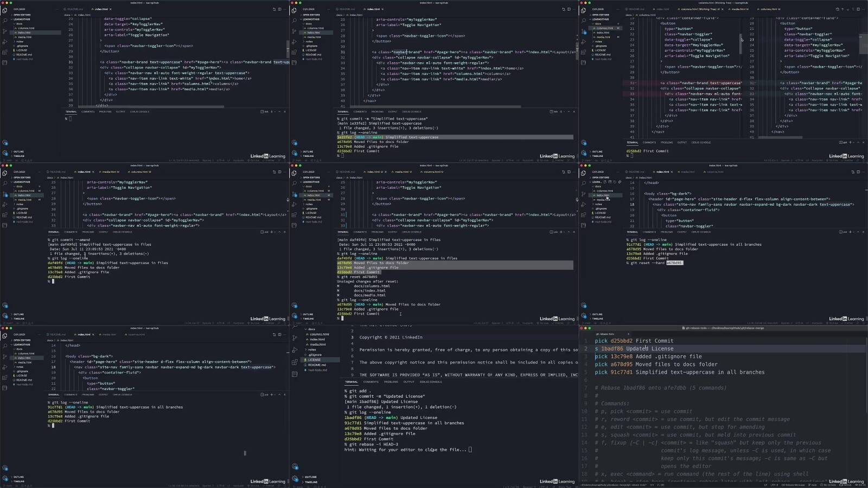Switch to README.md tab in the top-left empty-terminal frame
The height and width of the screenshot is (488, 868).
tap(74, 9)
